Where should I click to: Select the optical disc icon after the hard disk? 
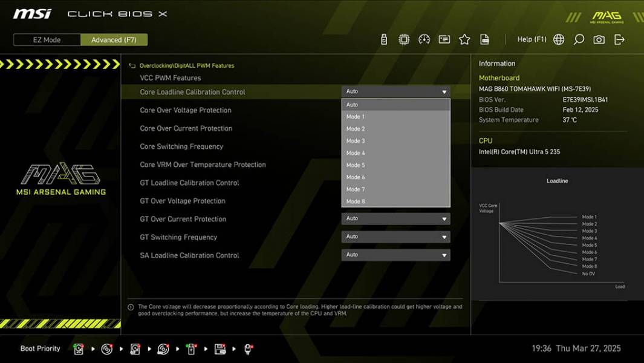[107, 349]
